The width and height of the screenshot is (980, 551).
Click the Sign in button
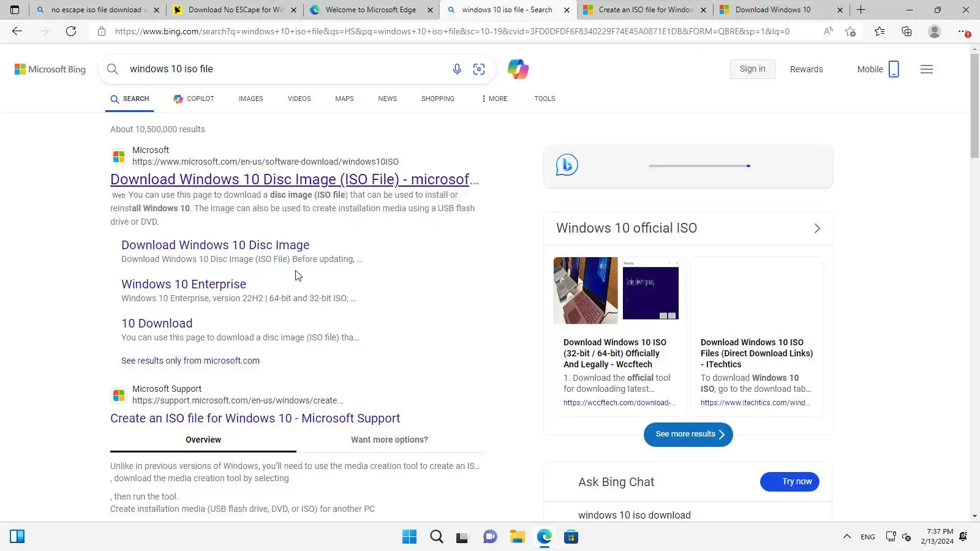click(752, 69)
